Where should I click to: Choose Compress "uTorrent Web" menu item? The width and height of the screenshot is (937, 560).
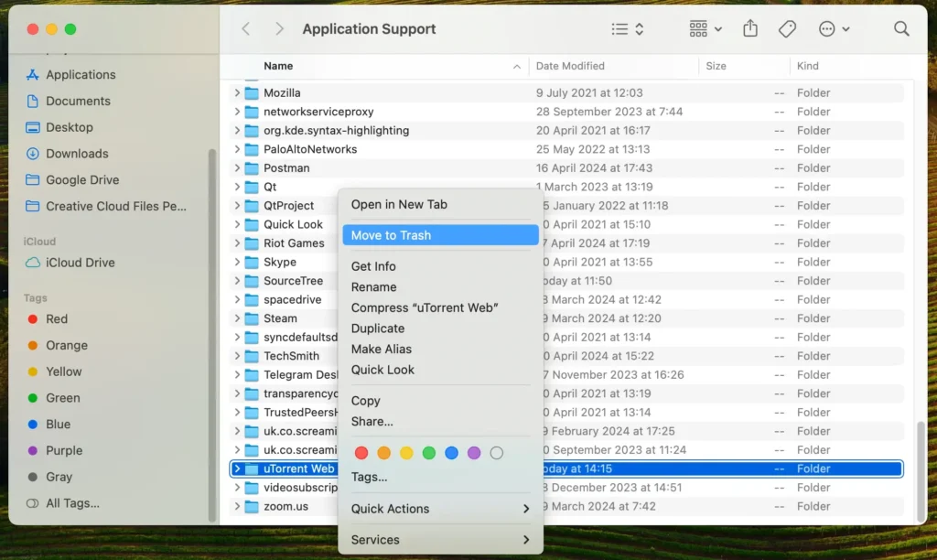(440, 307)
